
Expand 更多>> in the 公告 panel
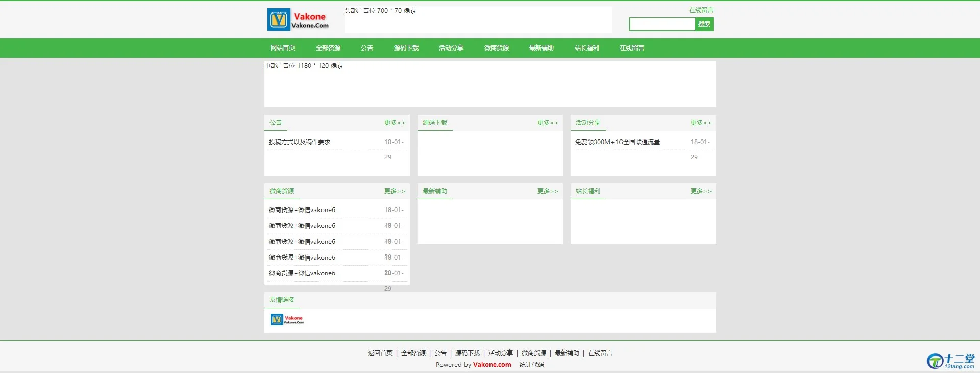pos(394,123)
